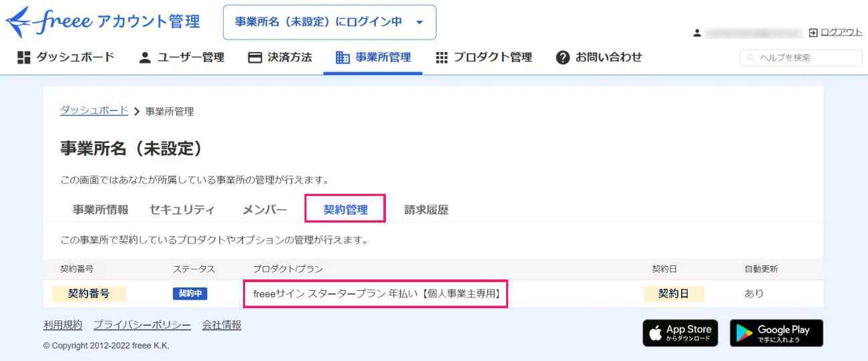Click the 契約番号 value cell
This screenshot has width=868, height=361.
tap(89, 293)
